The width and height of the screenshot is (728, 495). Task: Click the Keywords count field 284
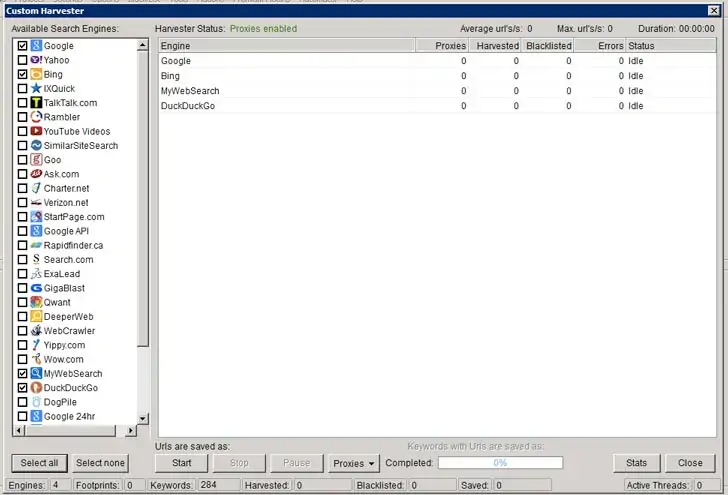219,485
